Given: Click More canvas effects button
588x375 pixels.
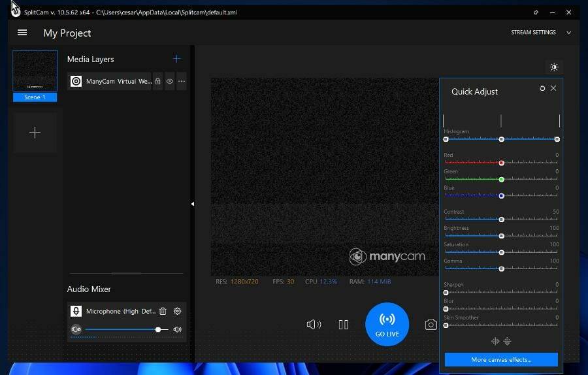Looking at the screenshot, I should pyautogui.click(x=501, y=359).
